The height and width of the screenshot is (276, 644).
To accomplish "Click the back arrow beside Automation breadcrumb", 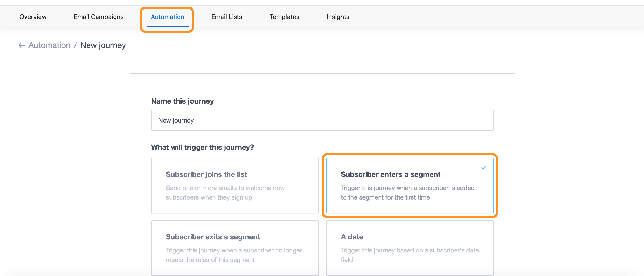I will click(x=21, y=45).
